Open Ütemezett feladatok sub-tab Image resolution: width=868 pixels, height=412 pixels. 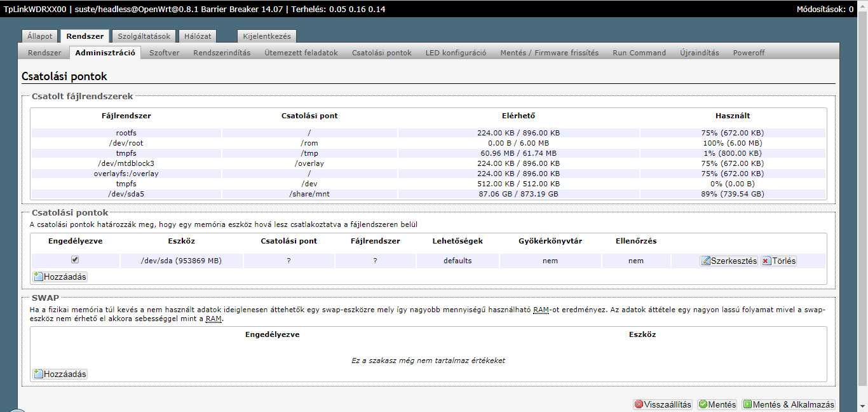301,53
